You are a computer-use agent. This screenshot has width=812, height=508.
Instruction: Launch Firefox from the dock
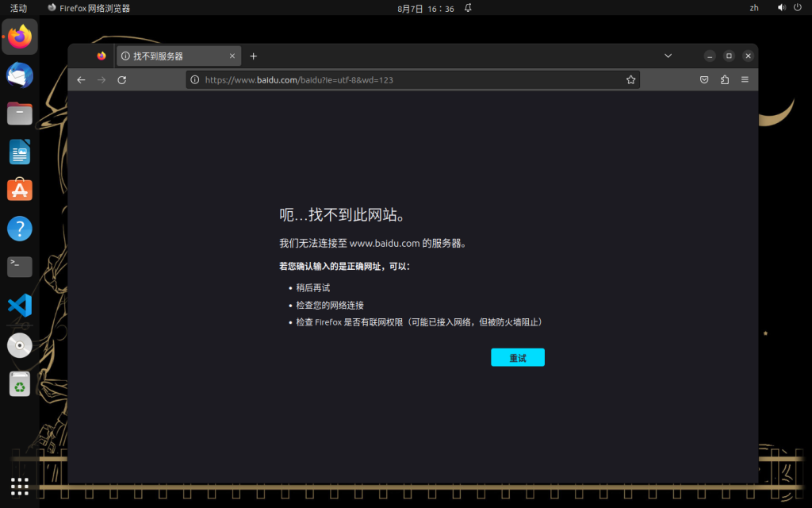20,37
